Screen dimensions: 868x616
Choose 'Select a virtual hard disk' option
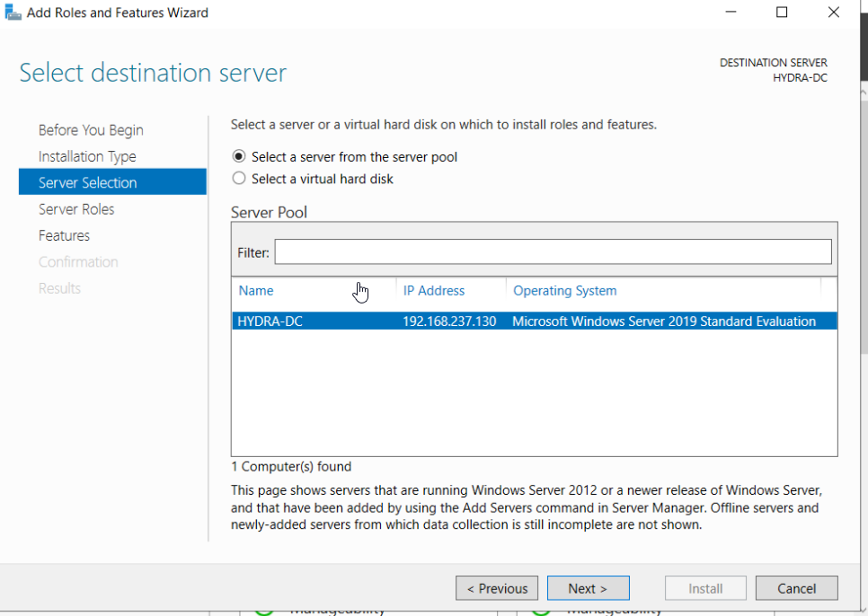tap(239, 178)
